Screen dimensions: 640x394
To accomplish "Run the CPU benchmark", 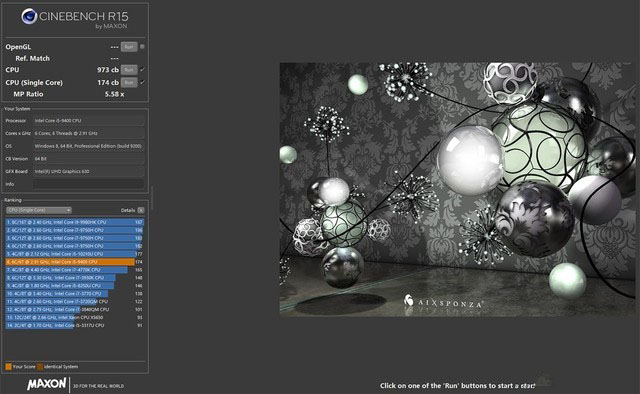I will pyautogui.click(x=129, y=70).
